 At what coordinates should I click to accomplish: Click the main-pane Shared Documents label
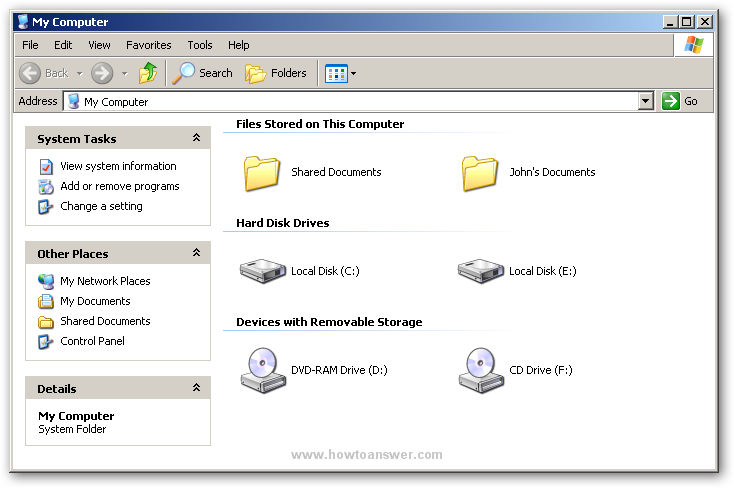click(337, 172)
